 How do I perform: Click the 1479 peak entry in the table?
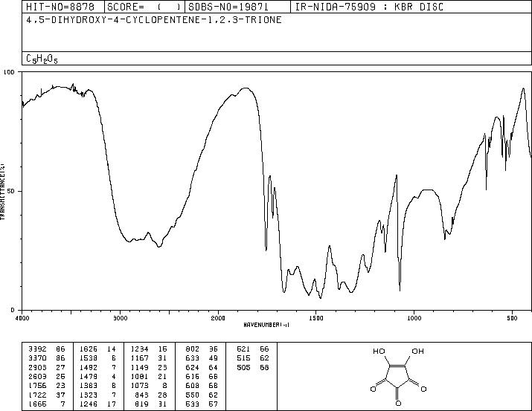pos(97,376)
